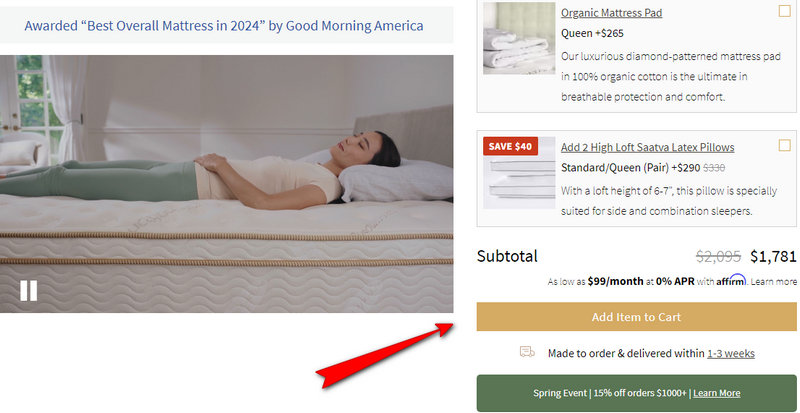This screenshot has width=800, height=413.
Task: Click the SAVE $40 badge
Action: pyautogui.click(x=510, y=147)
